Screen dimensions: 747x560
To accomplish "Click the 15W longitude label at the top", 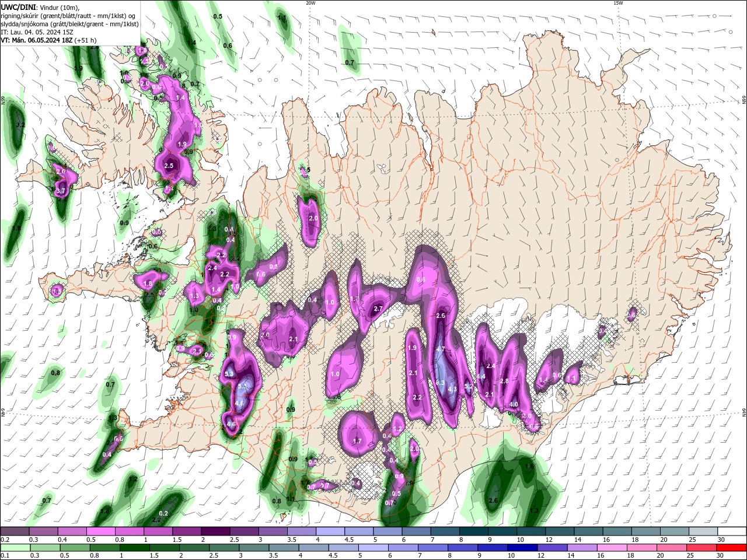I will click(618, 3).
